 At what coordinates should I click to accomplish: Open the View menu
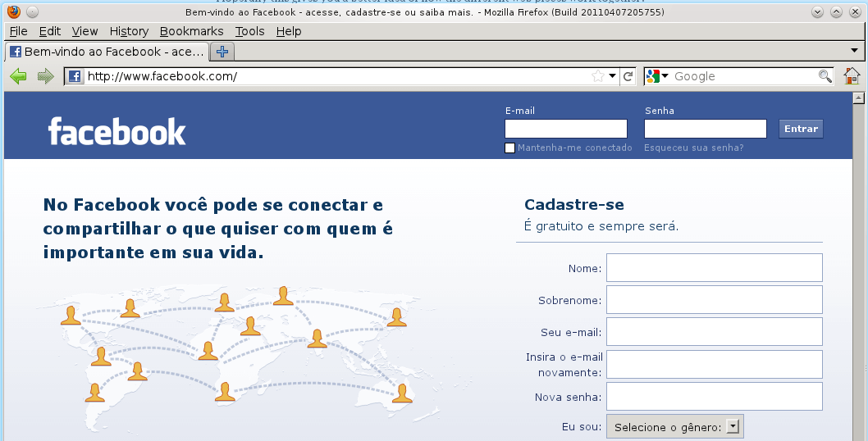(x=85, y=31)
